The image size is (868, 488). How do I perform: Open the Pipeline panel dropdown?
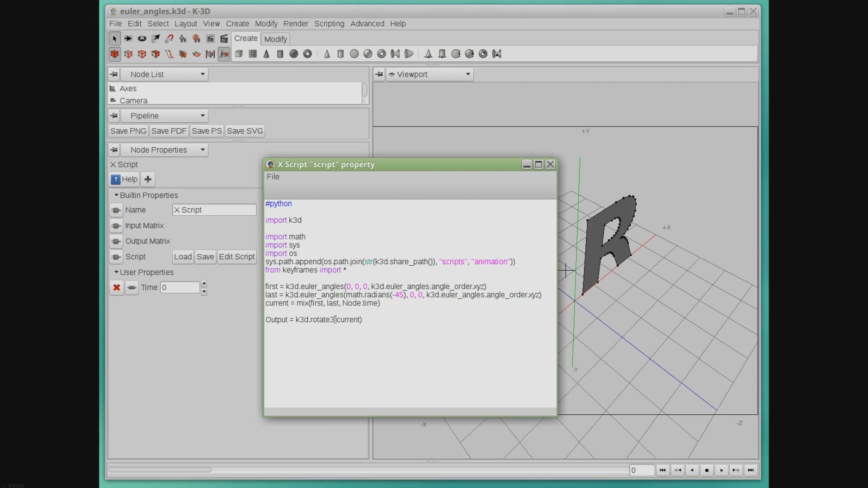(x=165, y=116)
